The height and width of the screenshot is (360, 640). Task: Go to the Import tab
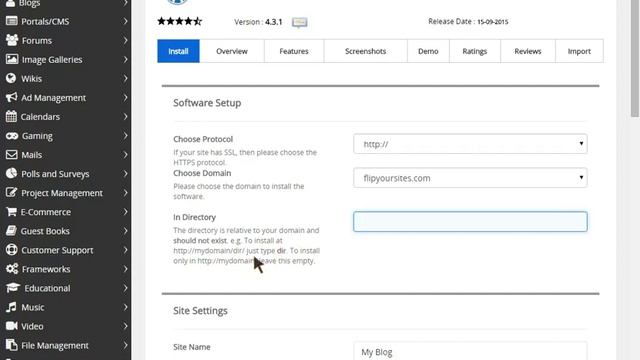pos(579,51)
